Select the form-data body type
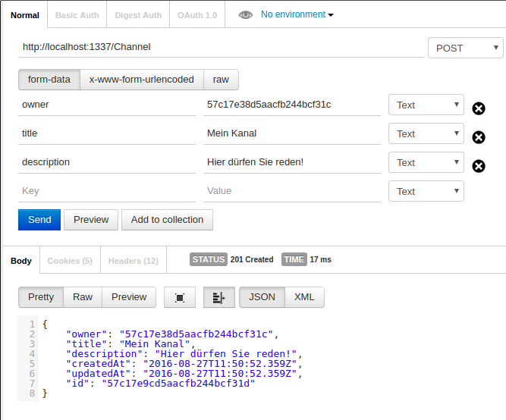 [x=49, y=79]
